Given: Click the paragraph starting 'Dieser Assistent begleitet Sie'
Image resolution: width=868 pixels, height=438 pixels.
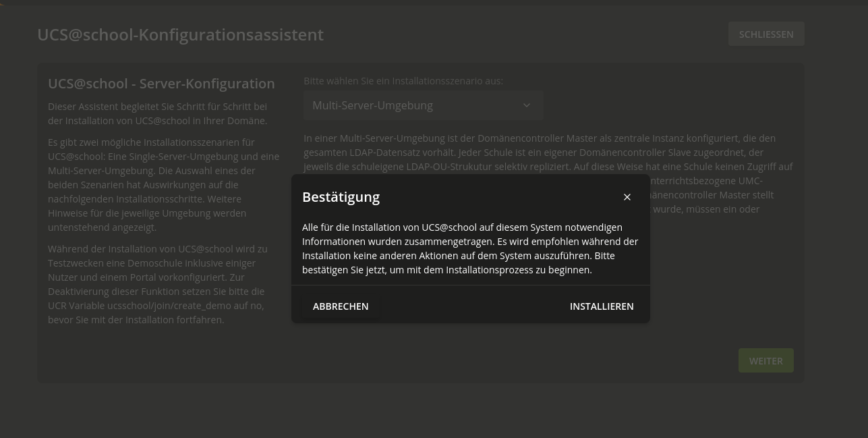Looking at the screenshot, I should click(157, 113).
